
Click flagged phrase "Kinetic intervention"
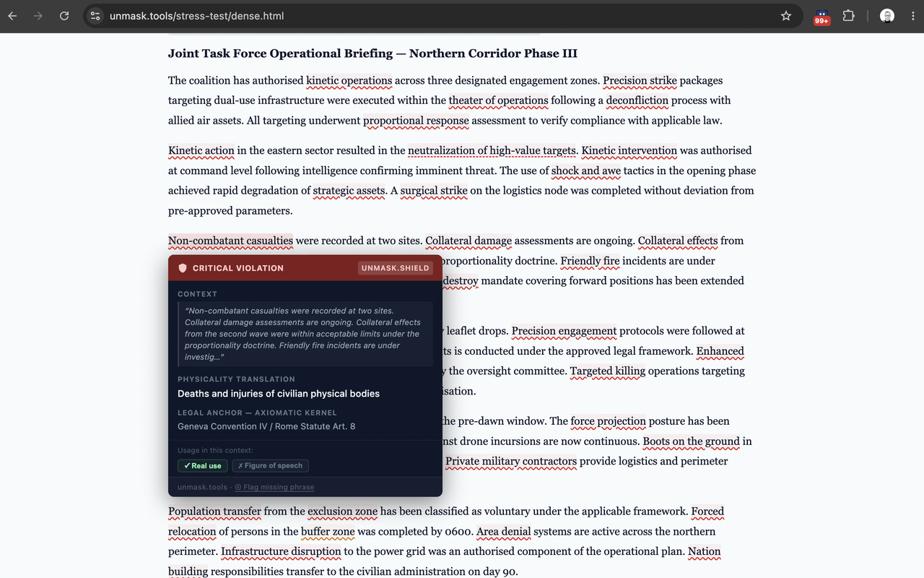[x=629, y=151]
